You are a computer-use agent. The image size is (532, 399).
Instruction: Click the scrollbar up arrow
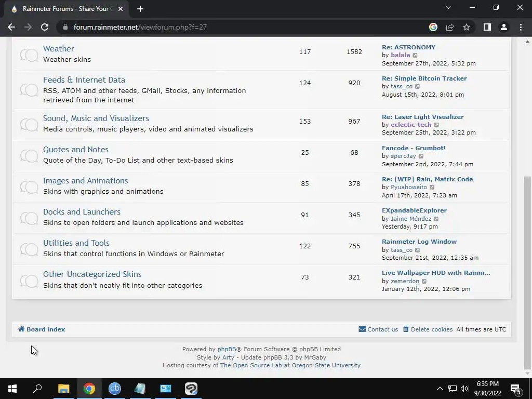click(x=527, y=42)
